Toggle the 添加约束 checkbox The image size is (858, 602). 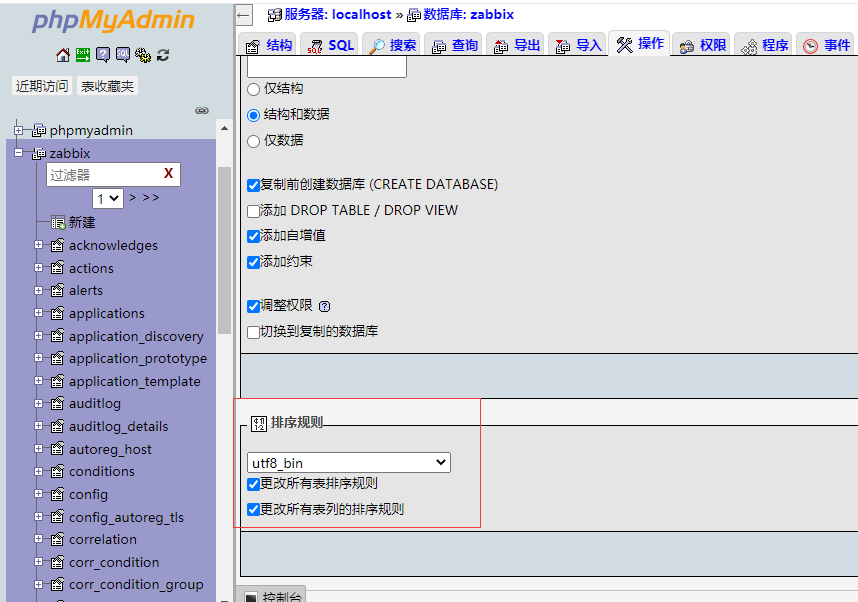coord(253,262)
